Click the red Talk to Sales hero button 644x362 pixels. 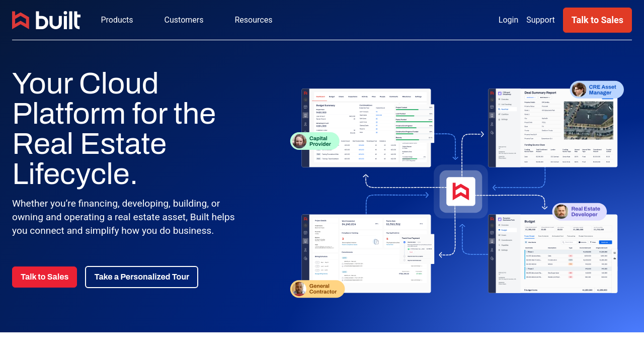[x=44, y=277]
